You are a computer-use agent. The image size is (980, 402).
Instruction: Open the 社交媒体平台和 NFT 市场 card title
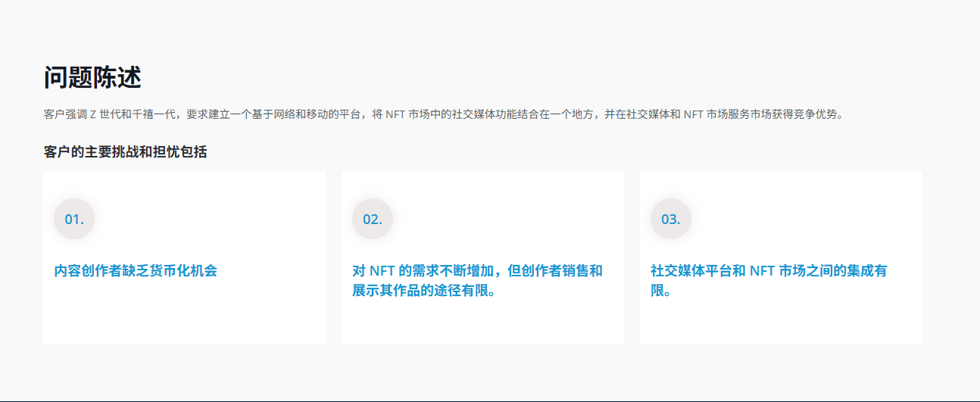tap(768, 271)
